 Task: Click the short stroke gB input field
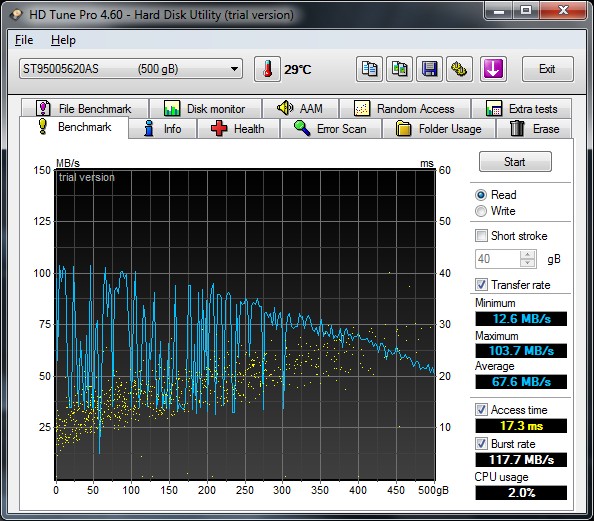coord(498,259)
